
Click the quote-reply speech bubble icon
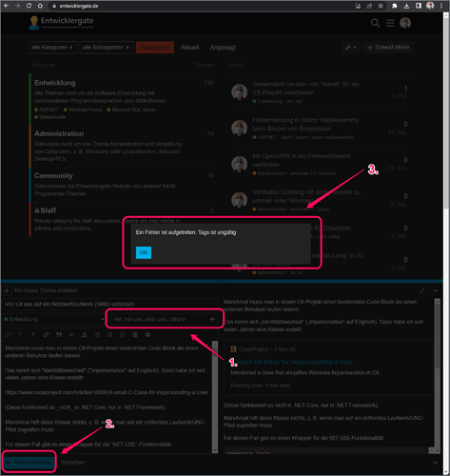[8, 334]
